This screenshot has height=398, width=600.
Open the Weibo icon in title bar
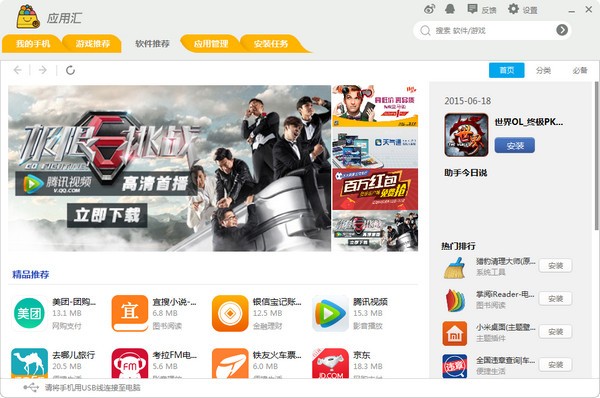(x=429, y=9)
